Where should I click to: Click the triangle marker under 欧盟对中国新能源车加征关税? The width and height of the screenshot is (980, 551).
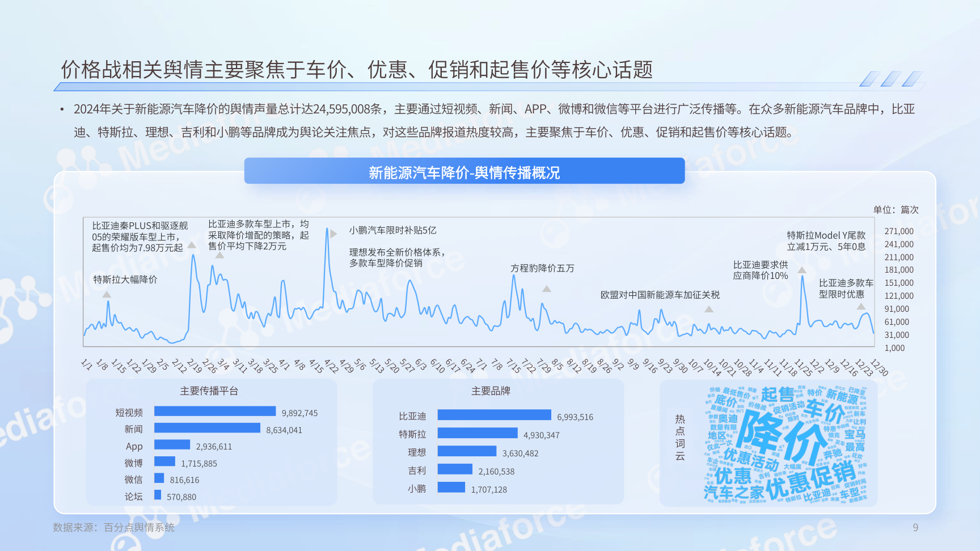(709, 309)
